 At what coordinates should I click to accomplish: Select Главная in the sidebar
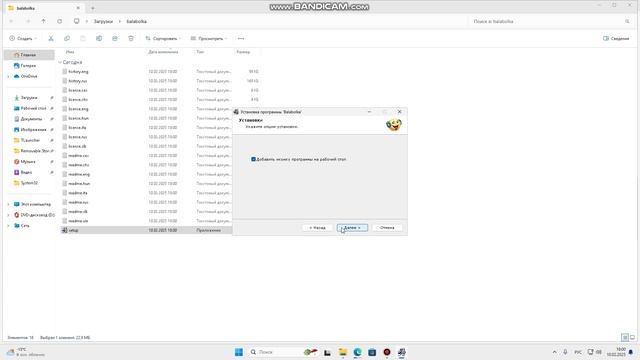pos(29,55)
